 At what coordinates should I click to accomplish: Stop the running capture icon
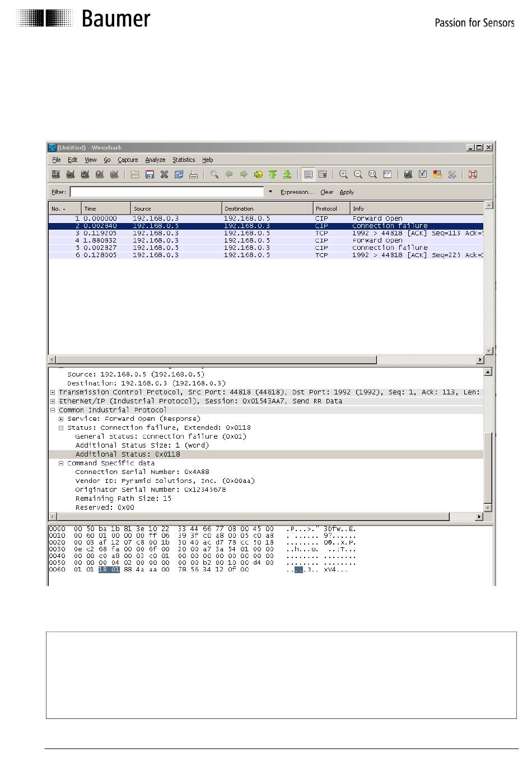(x=99, y=174)
